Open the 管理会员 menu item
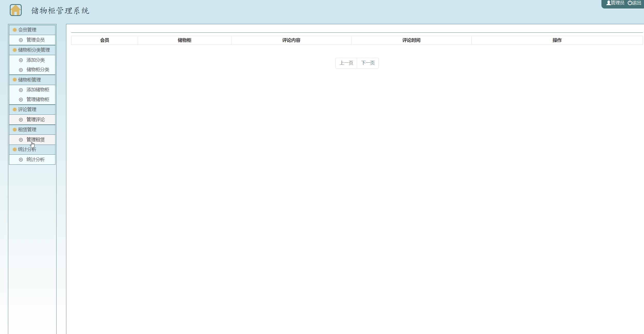This screenshot has width=644, height=334. [x=32, y=40]
